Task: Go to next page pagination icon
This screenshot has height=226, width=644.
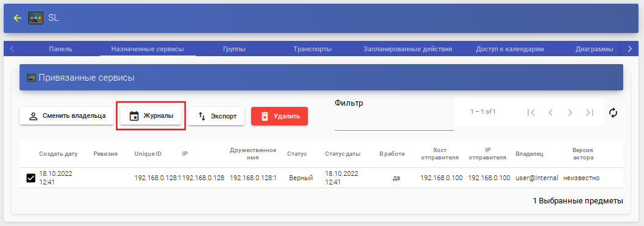Action: point(570,112)
